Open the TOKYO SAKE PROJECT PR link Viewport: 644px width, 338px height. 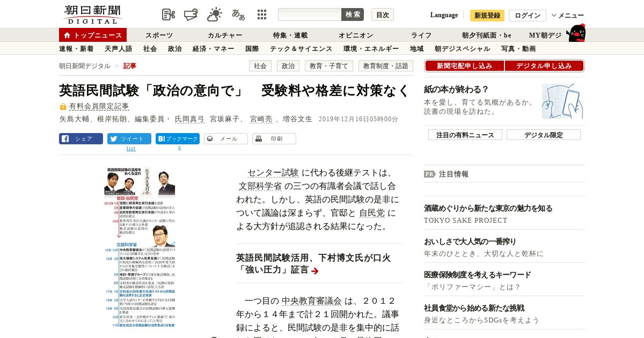465,221
